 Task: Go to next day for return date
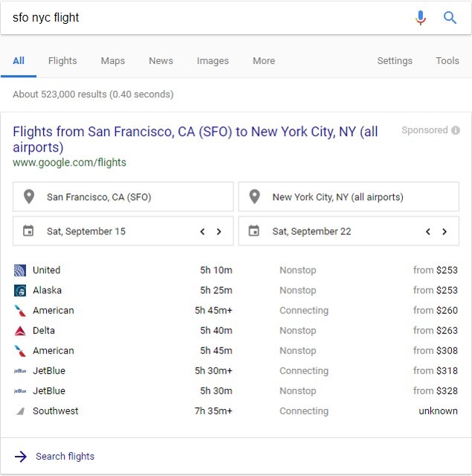click(x=444, y=231)
